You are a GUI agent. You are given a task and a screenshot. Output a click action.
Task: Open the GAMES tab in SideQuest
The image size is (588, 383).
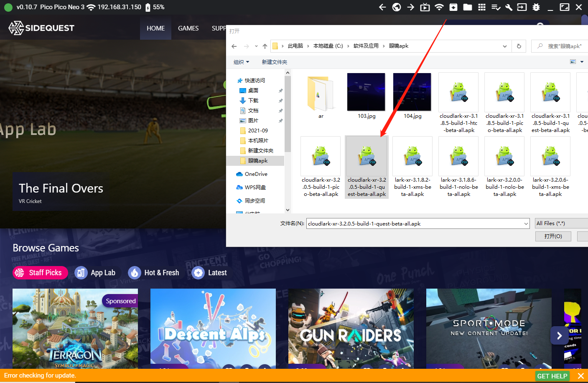click(x=188, y=28)
